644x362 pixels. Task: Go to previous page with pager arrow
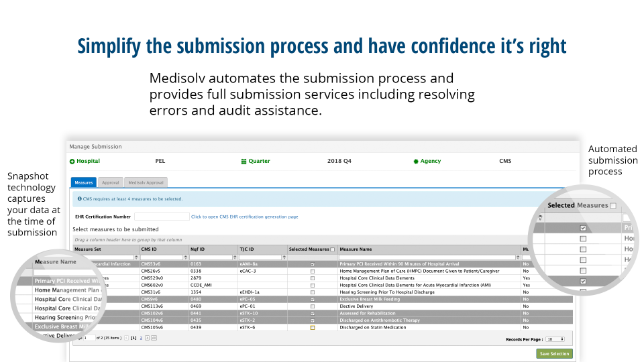pyautogui.click(x=127, y=338)
